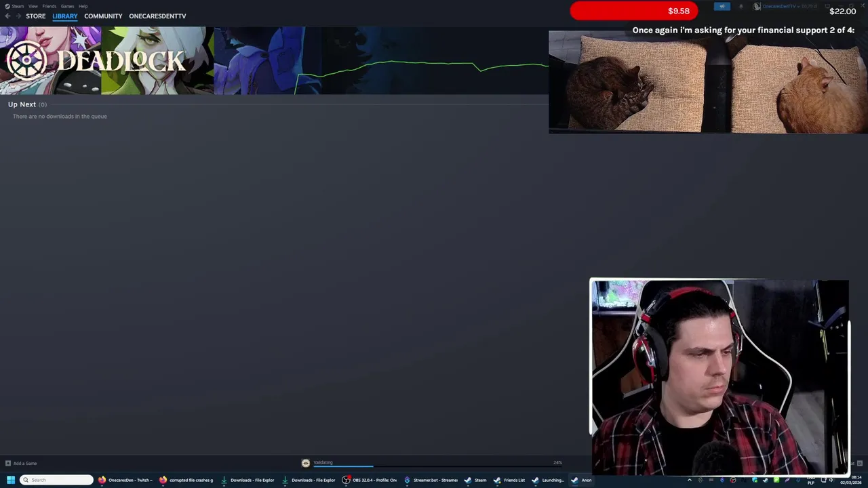Switch to second Downloads File Explorer window

[309, 480]
